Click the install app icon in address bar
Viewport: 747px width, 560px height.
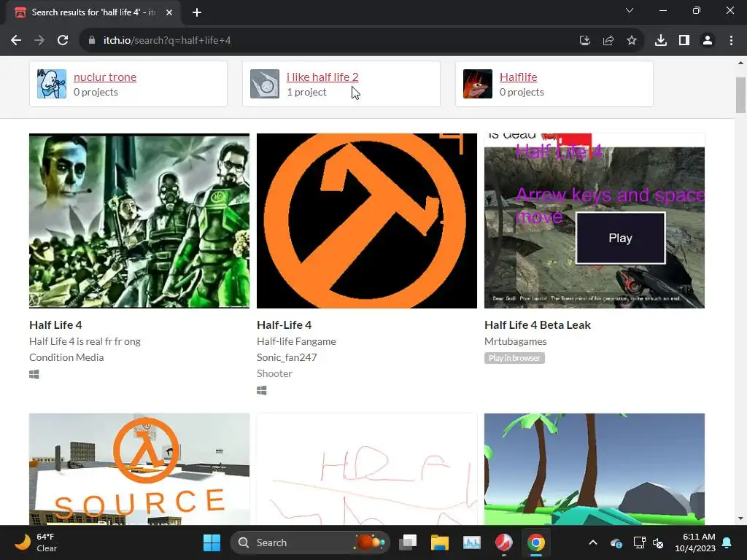click(584, 41)
